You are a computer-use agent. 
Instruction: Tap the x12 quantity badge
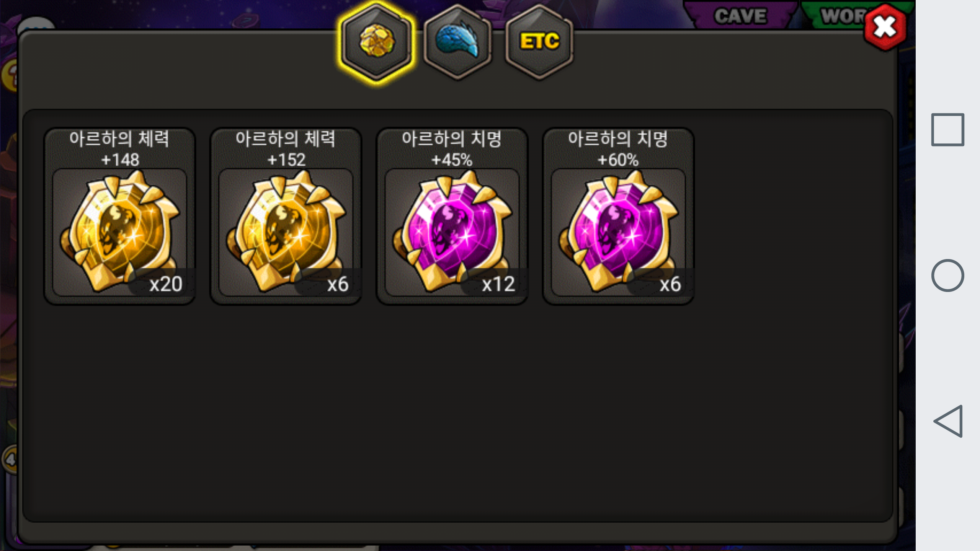pyautogui.click(x=498, y=284)
